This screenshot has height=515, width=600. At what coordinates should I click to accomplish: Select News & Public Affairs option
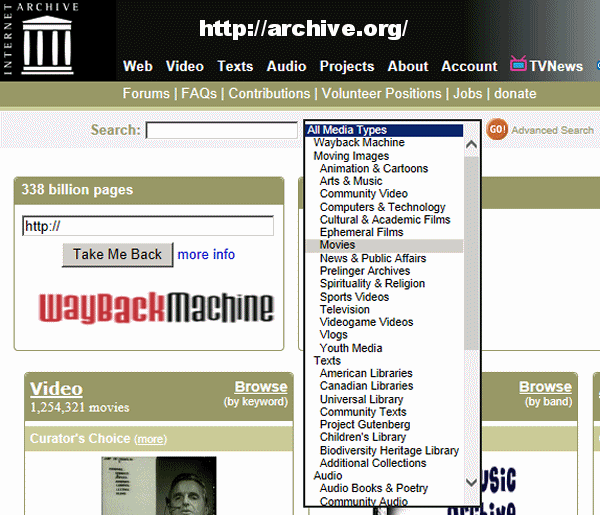click(385, 258)
